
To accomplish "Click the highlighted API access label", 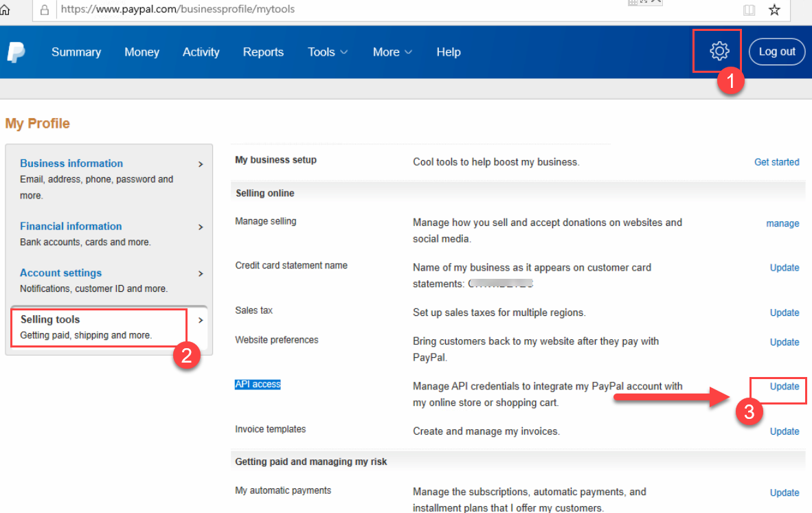I will point(258,384).
